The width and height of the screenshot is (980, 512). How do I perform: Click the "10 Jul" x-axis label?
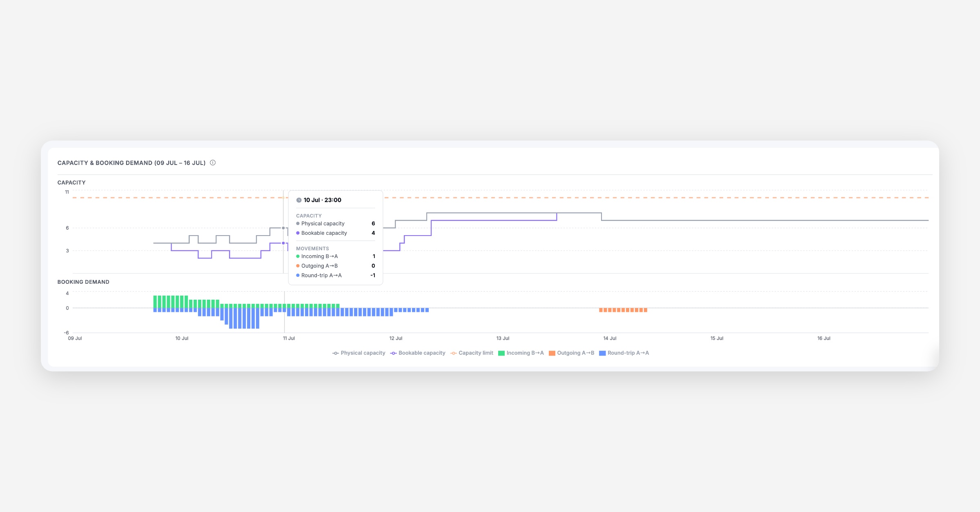182,338
